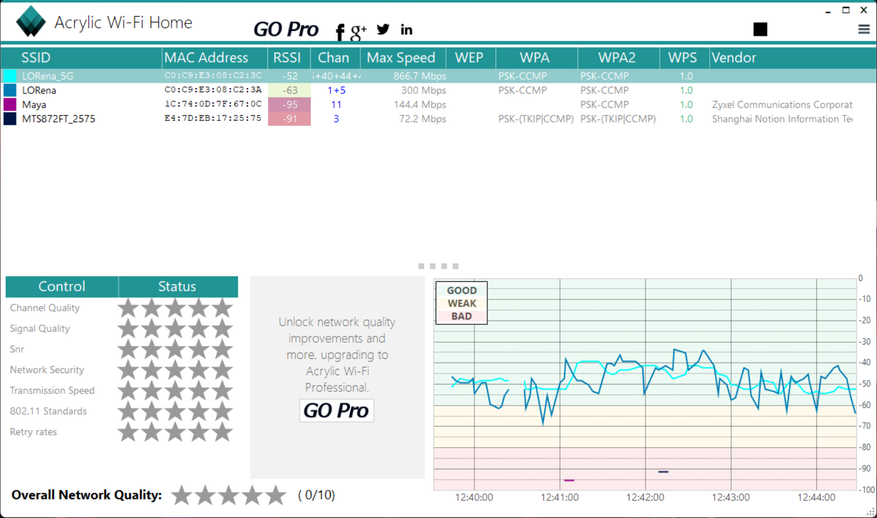Click the 866.7 Mbps speed value
877x518 pixels.
[x=419, y=76]
